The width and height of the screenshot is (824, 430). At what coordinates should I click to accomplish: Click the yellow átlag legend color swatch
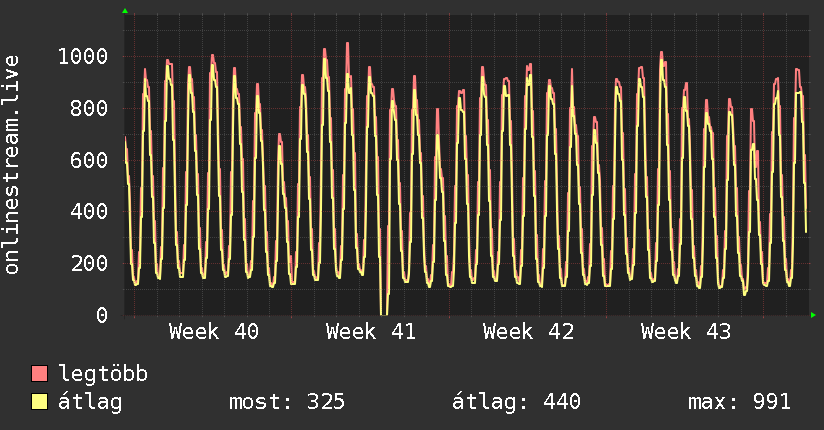tap(39, 401)
